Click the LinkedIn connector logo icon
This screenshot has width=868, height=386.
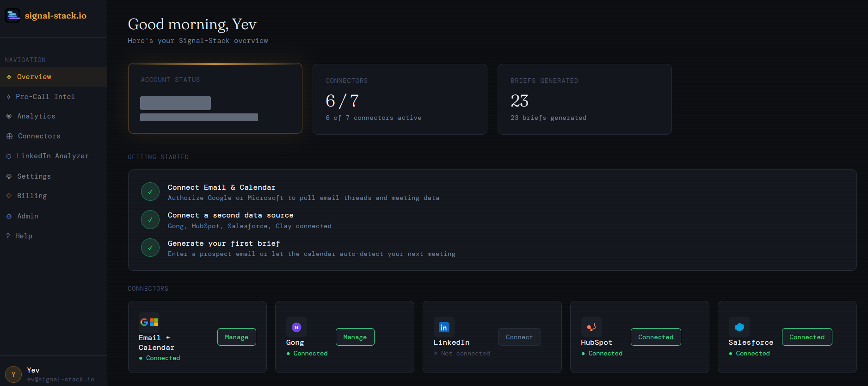(444, 327)
